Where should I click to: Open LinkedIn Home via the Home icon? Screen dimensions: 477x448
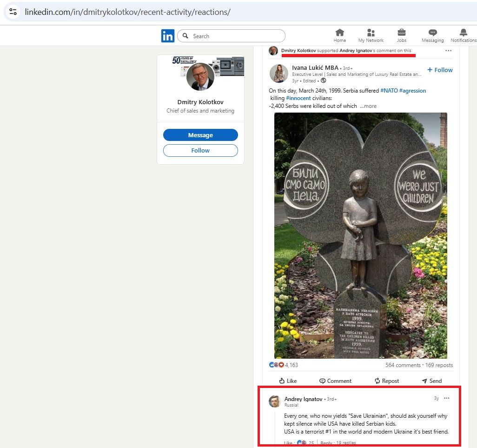pyautogui.click(x=340, y=35)
